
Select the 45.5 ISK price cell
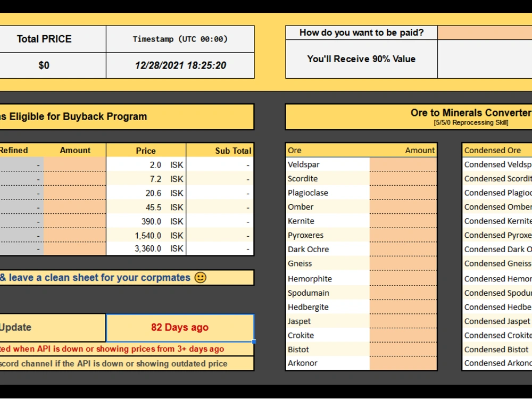146,207
